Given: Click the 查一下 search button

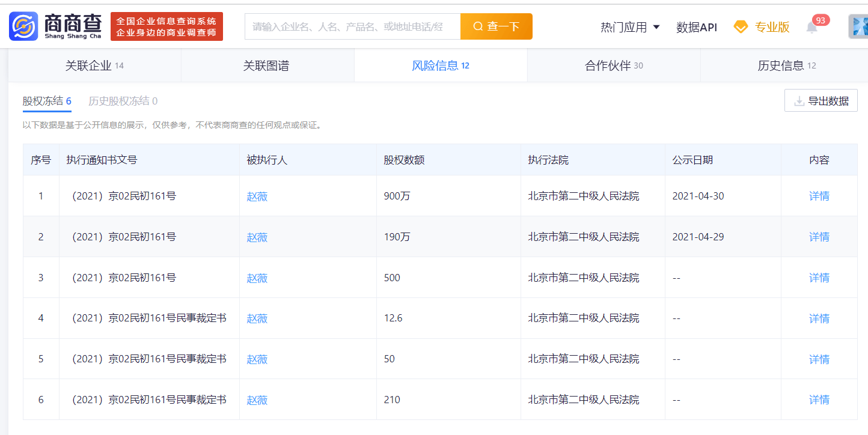Looking at the screenshot, I should [497, 26].
